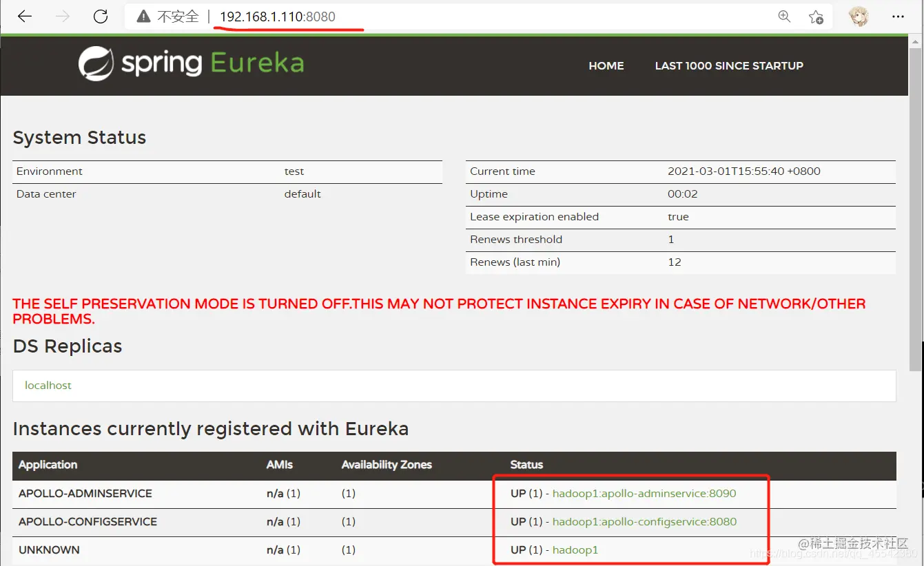Select the Uptime value 00:02
Image resolution: width=924 pixels, height=566 pixels.
pyautogui.click(x=683, y=194)
